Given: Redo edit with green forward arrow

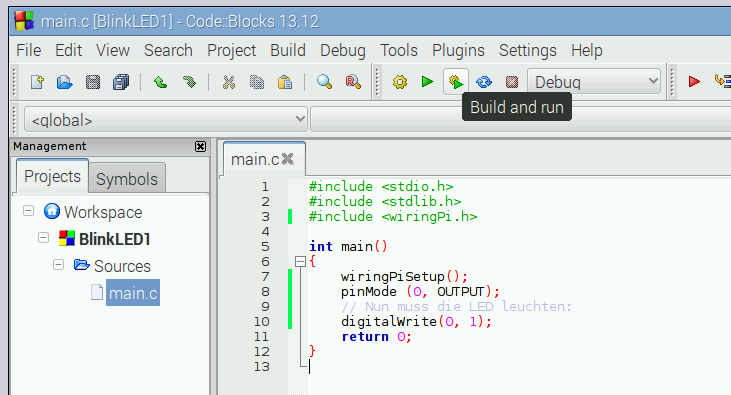Looking at the screenshot, I should 189,83.
